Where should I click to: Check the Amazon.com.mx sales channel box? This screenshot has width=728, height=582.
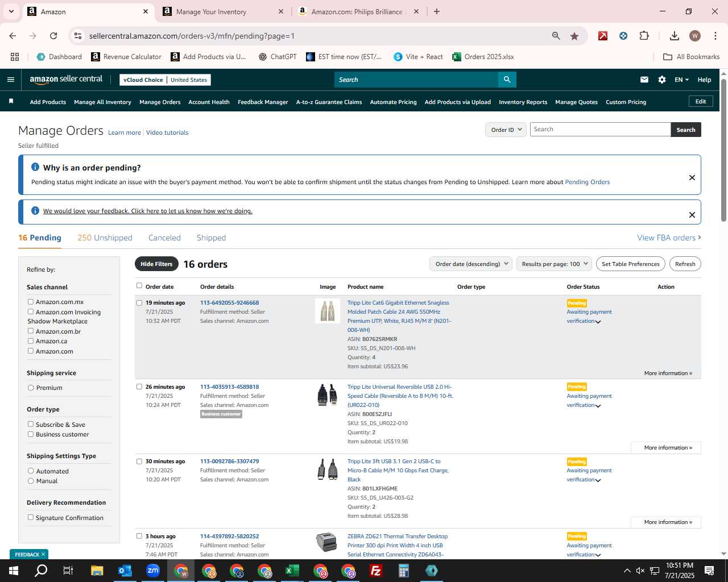click(x=31, y=302)
